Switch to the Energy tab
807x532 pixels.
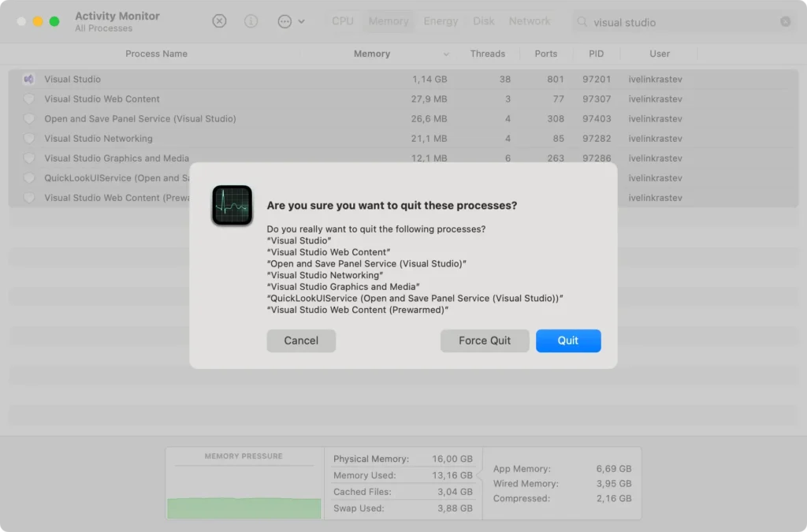pos(441,21)
